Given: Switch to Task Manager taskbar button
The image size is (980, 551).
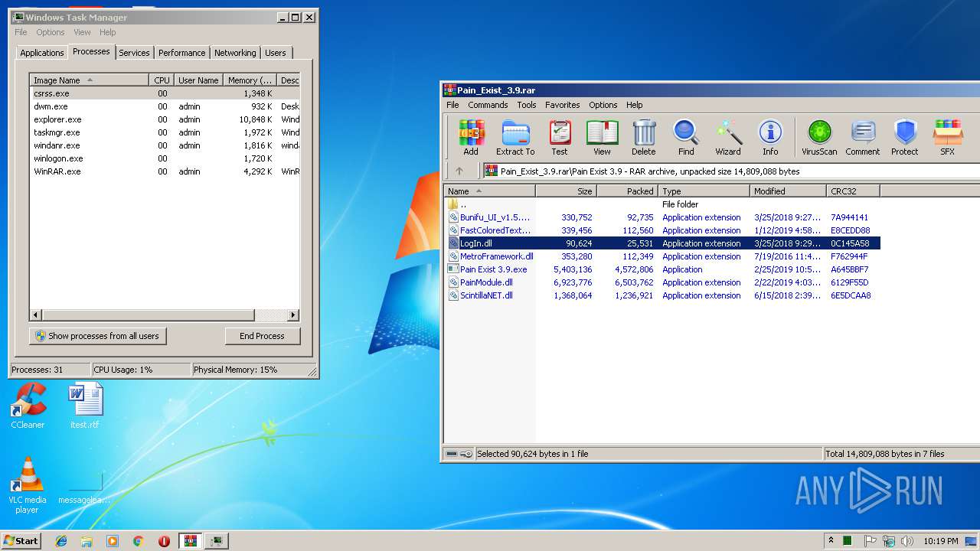Looking at the screenshot, I should (217, 541).
